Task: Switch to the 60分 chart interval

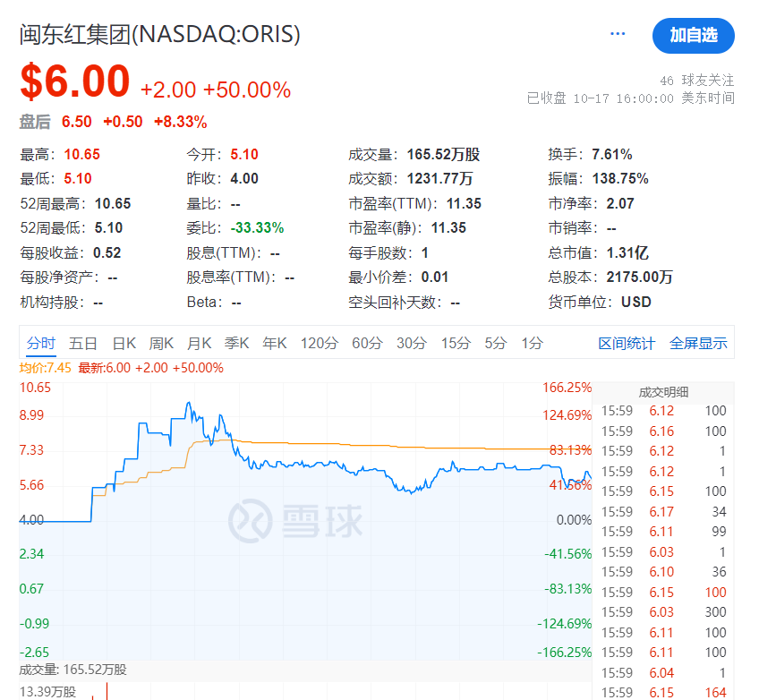Action: pos(366,343)
